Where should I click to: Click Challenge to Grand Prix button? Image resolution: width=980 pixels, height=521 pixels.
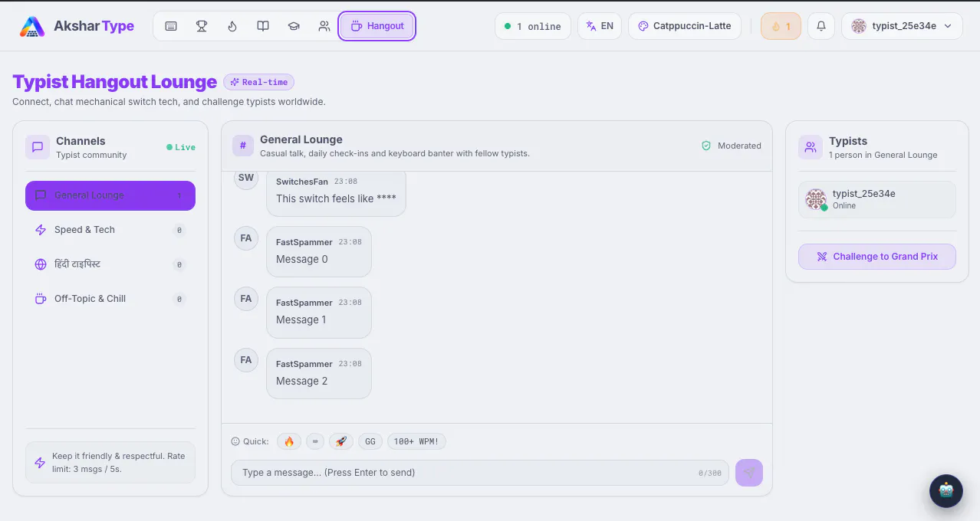877,257
